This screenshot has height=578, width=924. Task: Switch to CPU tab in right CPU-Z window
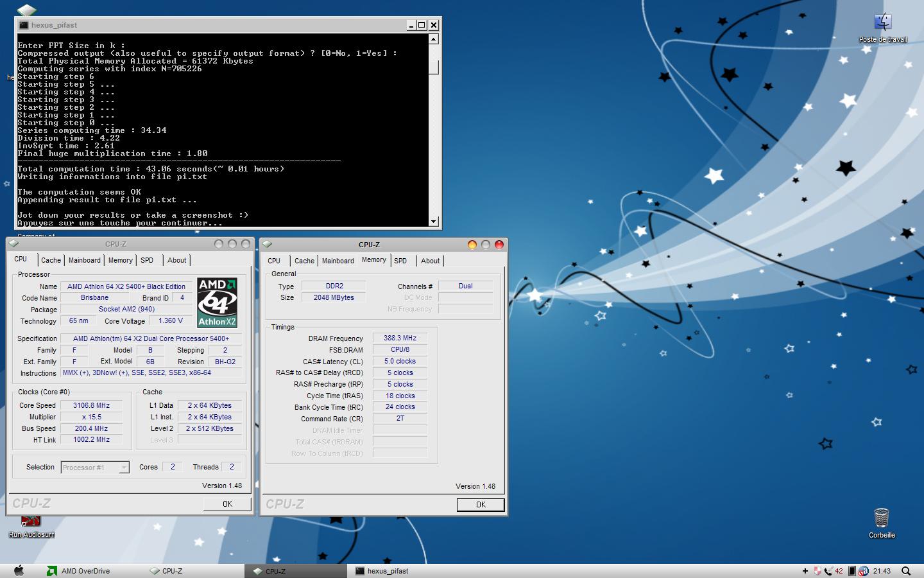274,261
